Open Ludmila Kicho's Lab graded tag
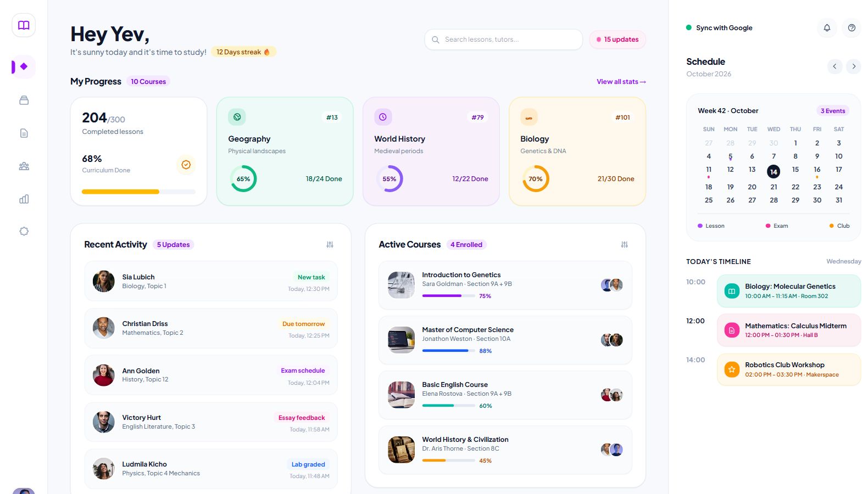The width and height of the screenshot is (868, 494). pos(308,464)
